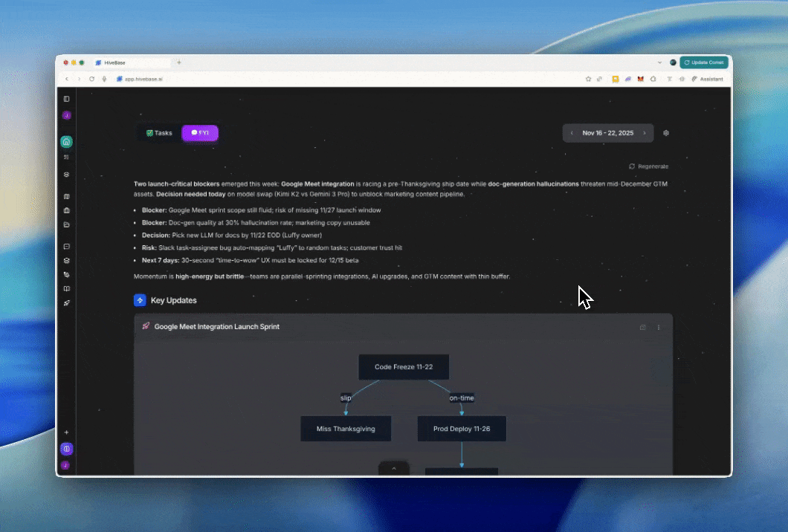The image size is (788, 532).
Task: Select the FYI tab
Action: point(200,133)
